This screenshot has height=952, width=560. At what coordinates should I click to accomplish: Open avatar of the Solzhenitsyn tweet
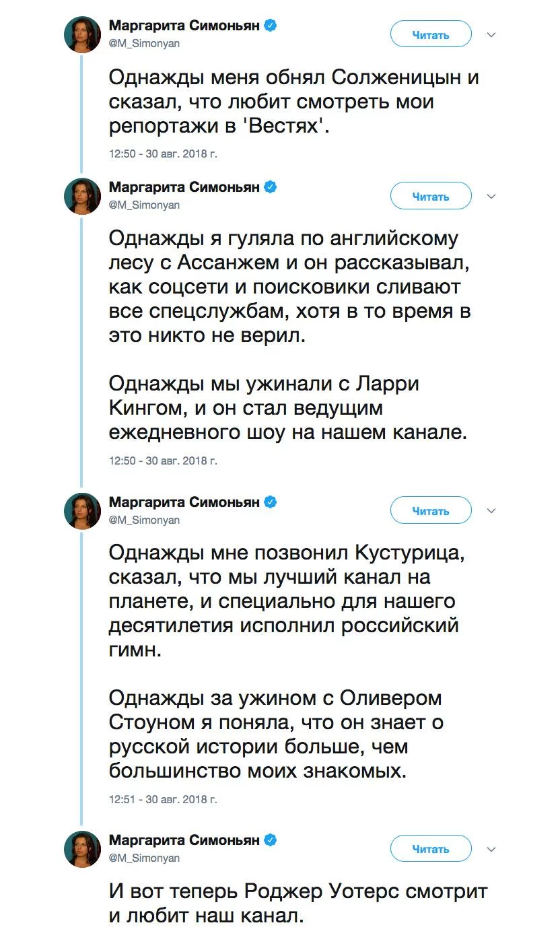(82, 34)
